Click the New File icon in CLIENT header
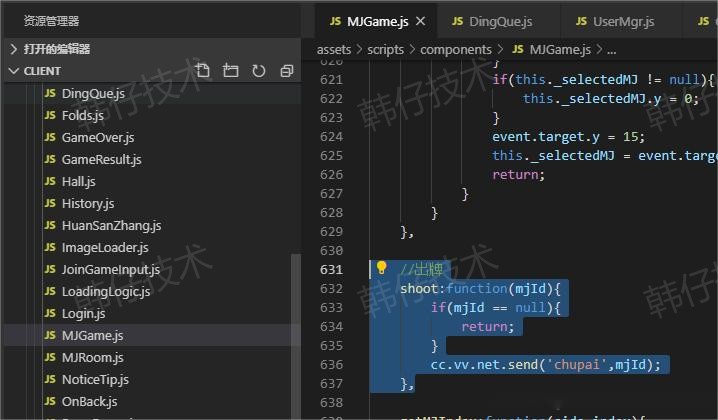The width and height of the screenshot is (718, 420). [x=203, y=71]
